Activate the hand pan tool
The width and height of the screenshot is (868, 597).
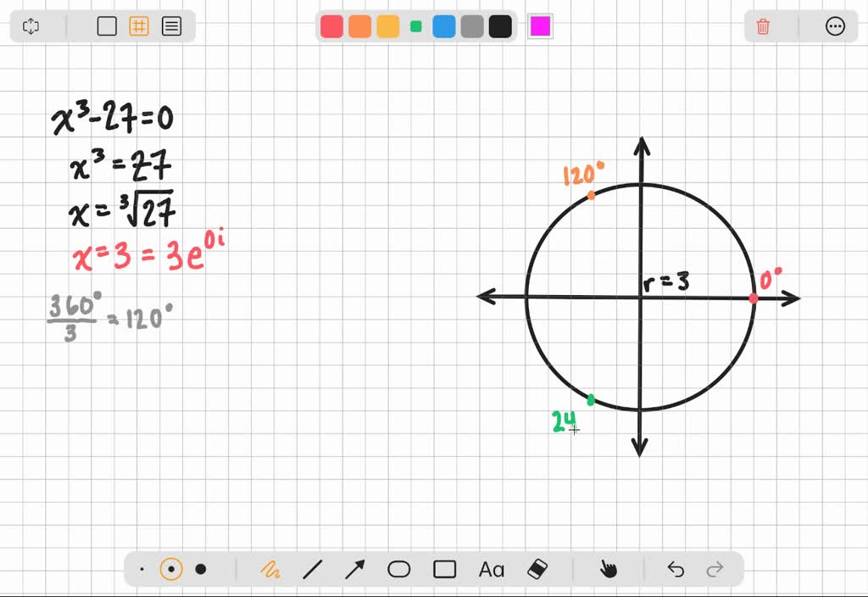[x=608, y=569]
